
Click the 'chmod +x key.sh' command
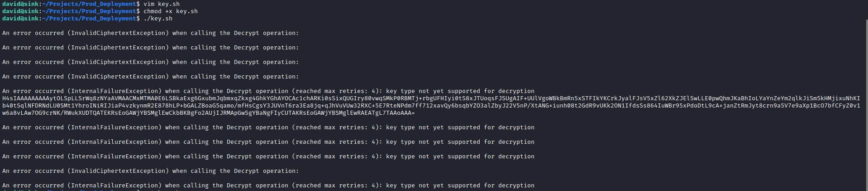point(170,11)
